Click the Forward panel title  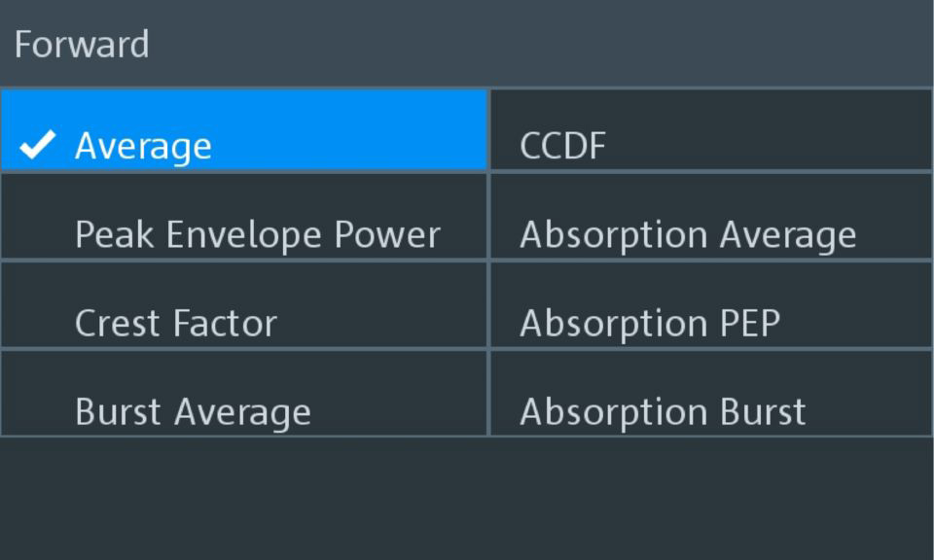(x=82, y=45)
